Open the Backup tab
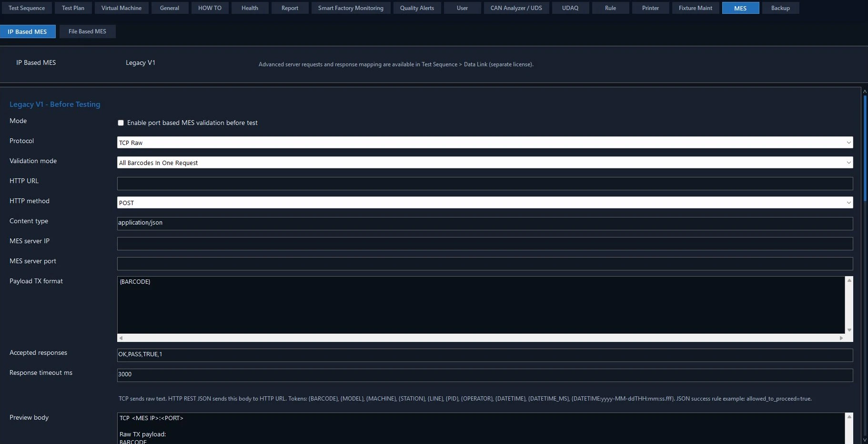This screenshot has width=868, height=444. click(780, 8)
